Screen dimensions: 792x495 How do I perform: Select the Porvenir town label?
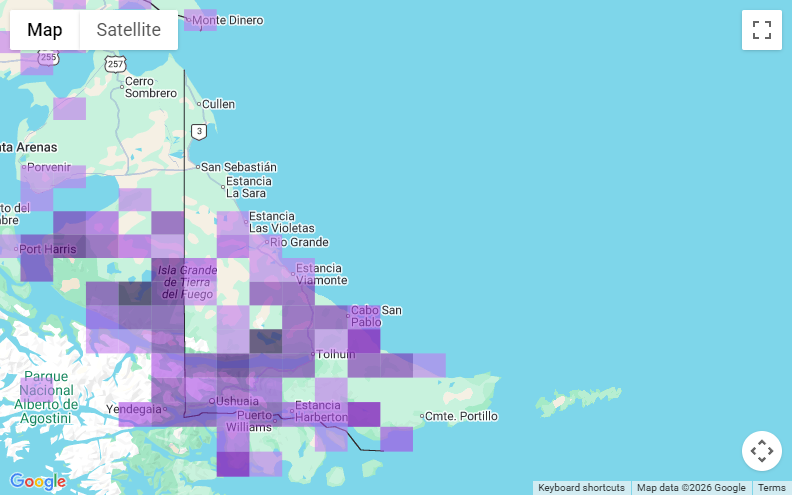pyautogui.click(x=49, y=167)
